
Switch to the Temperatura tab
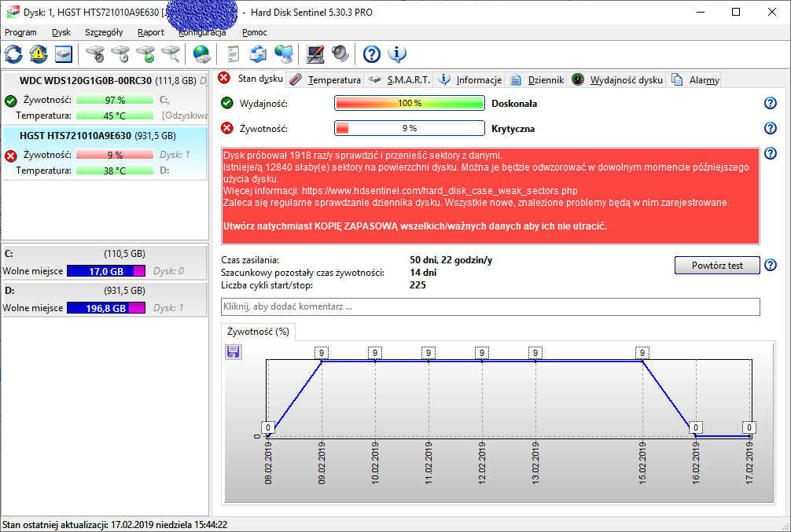[x=326, y=79]
